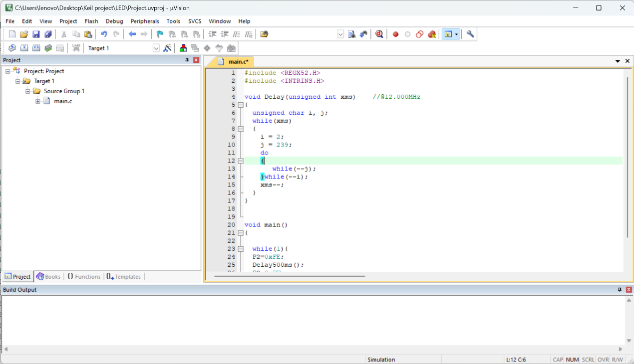Click the Undo arrow icon
Viewport: 634px width, 364px height.
pyautogui.click(x=104, y=34)
